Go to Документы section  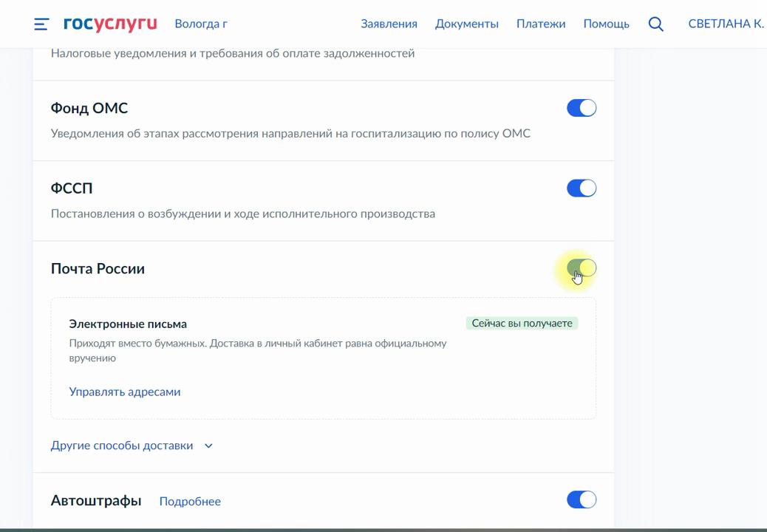click(x=466, y=24)
